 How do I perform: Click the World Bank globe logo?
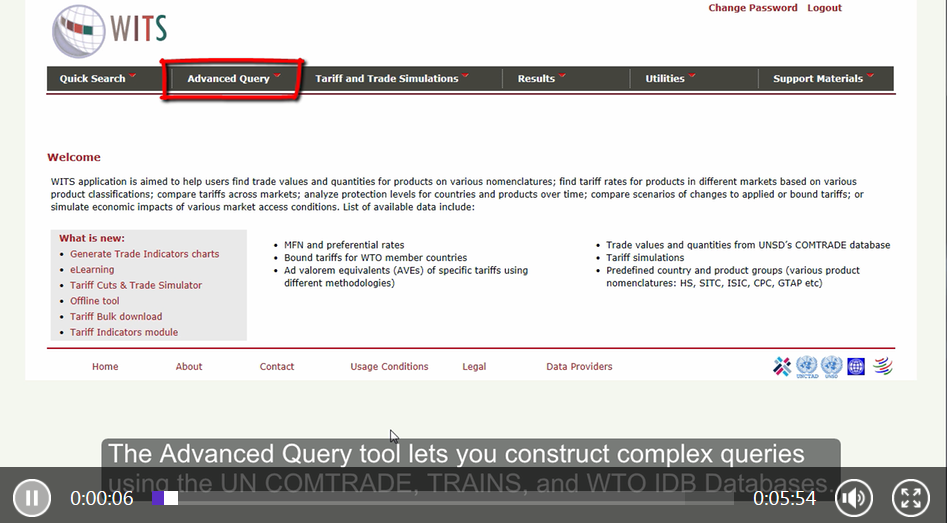point(856,367)
